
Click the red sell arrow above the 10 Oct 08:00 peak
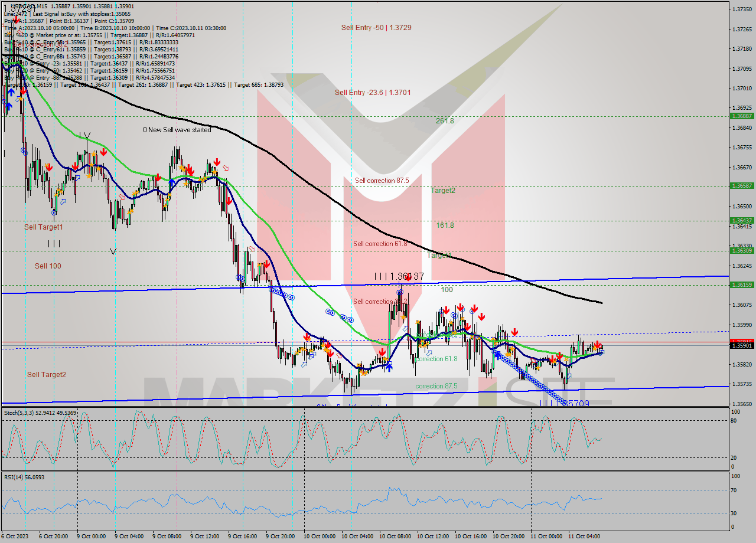409,277
